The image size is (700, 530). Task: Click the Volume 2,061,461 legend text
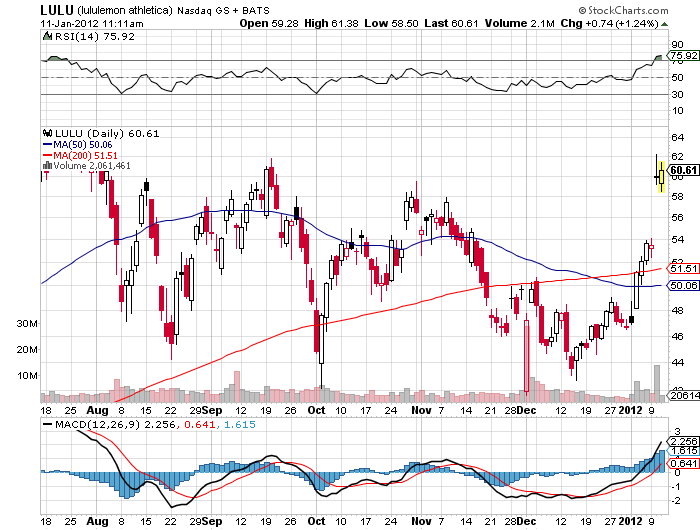(x=92, y=166)
